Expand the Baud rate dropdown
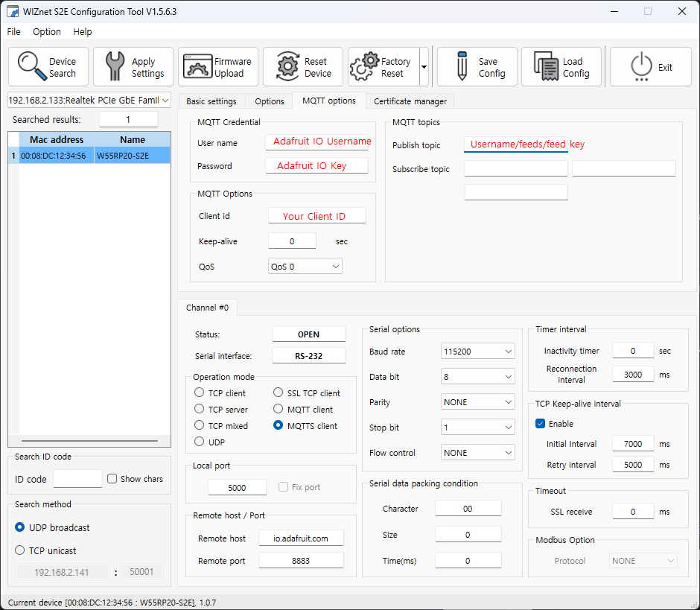This screenshot has width=700, height=610. tap(477, 352)
